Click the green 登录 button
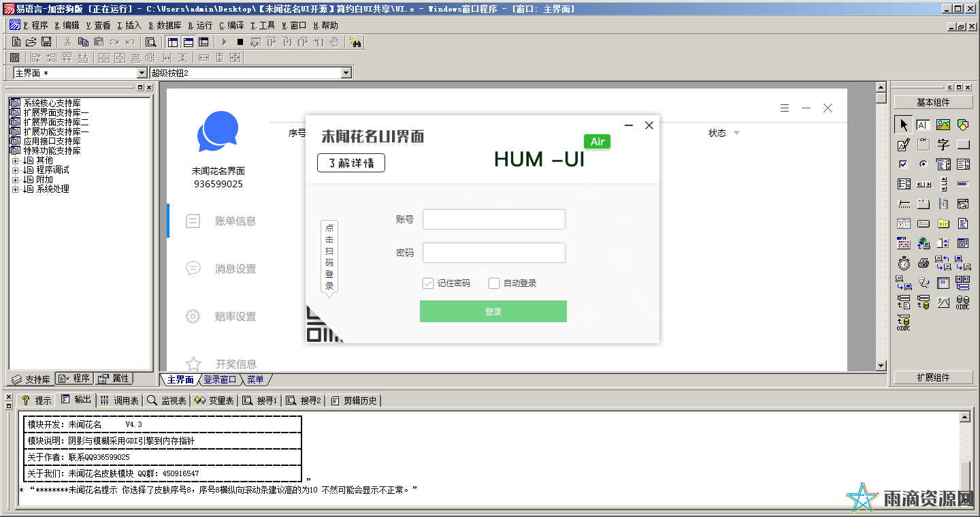Viewport: 980px width, 517px height. click(493, 311)
